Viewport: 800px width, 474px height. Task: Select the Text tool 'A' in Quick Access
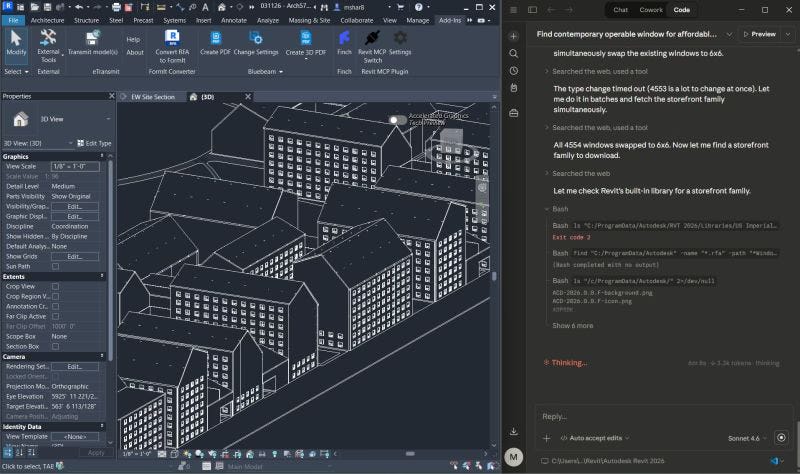pos(205,7)
